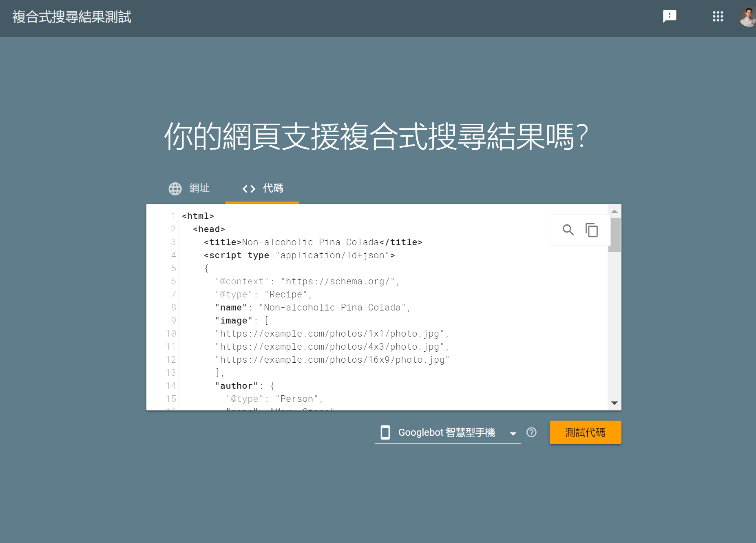Click the scrollbar down arrow in editor
Image resolution: width=756 pixels, height=543 pixels.
coord(615,403)
